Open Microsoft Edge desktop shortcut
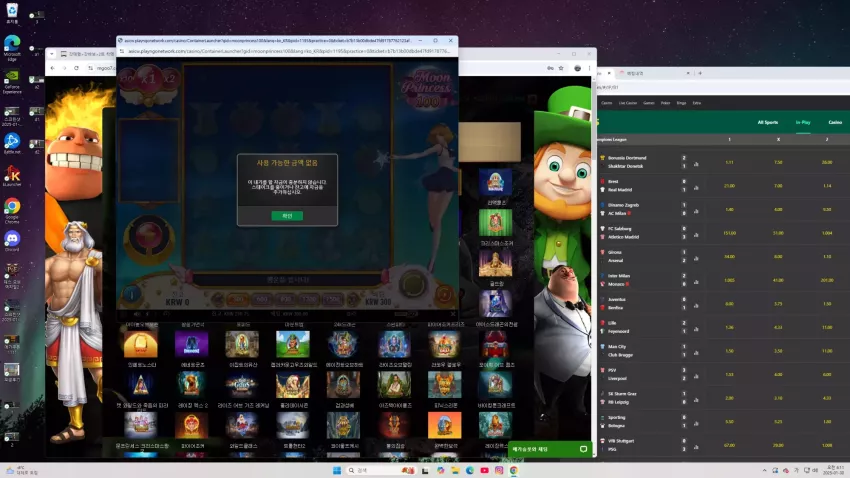The width and height of the screenshot is (850, 478). pyautogui.click(x=12, y=48)
